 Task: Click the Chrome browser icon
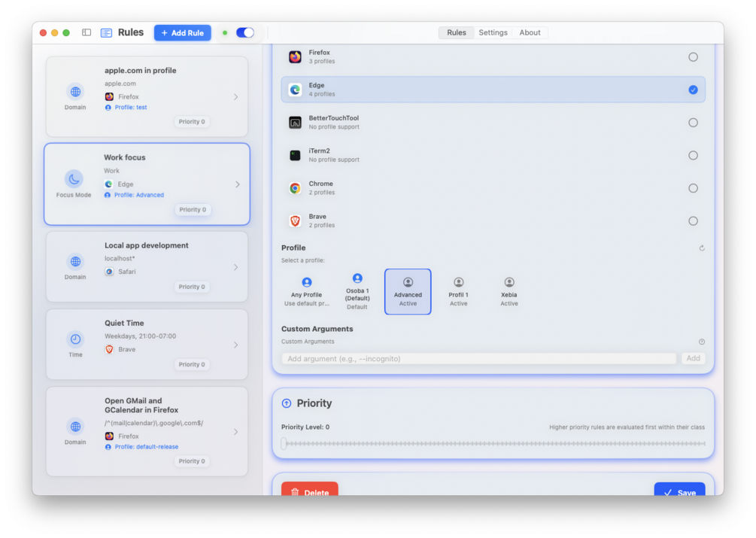coord(295,188)
